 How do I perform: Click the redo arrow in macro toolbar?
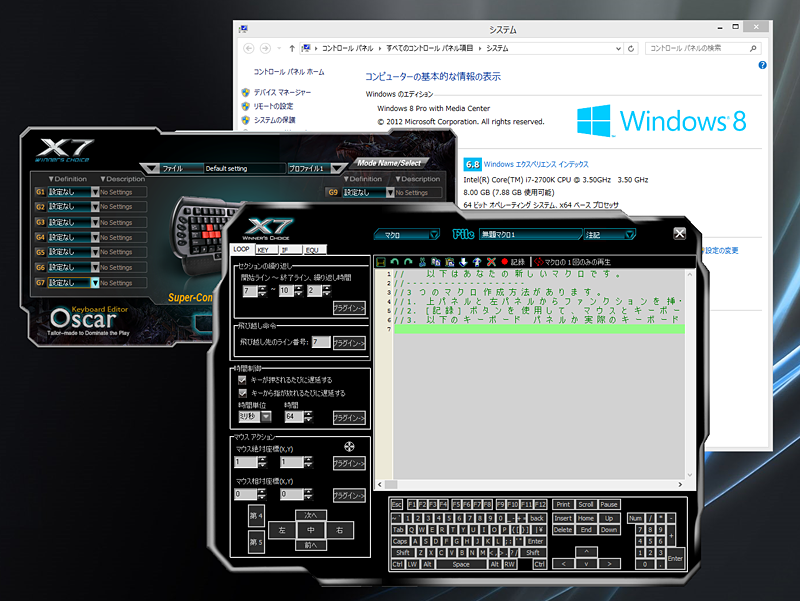coord(408,262)
